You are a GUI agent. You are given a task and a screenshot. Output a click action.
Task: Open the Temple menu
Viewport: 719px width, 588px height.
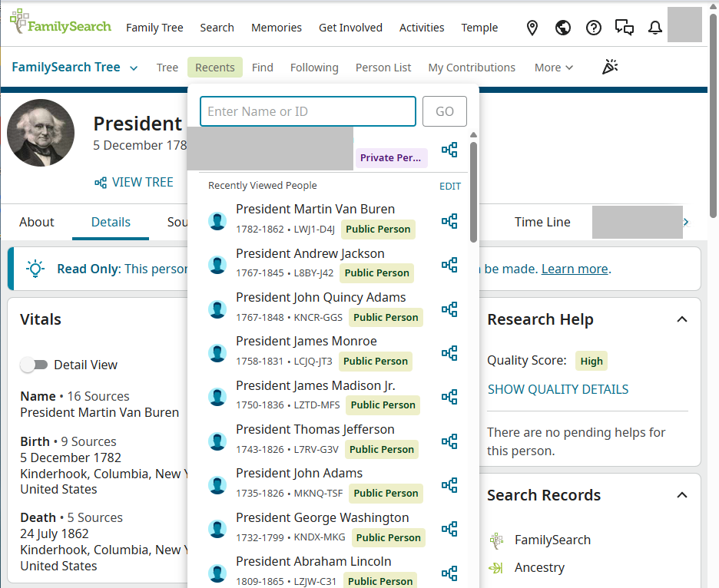tap(479, 28)
